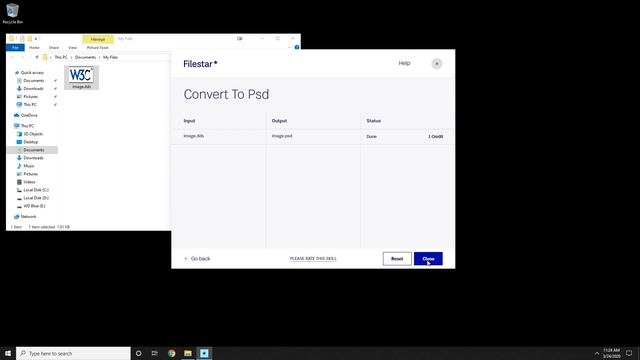Viewport: 640px width, 360px height.
Task: Select Local Disk (C:) in sidebar
Action: [36, 190]
